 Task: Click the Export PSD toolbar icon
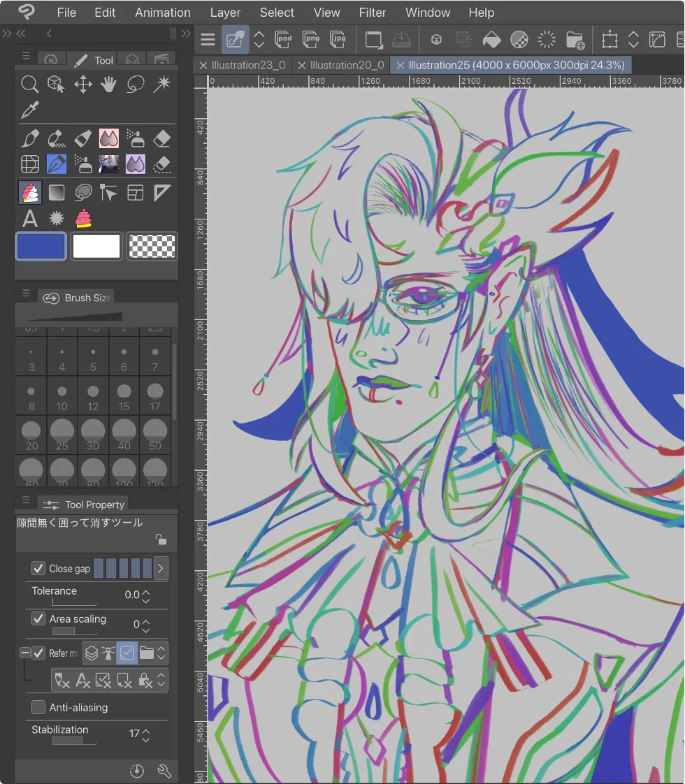pyautogui.click(x=283, y=39)
